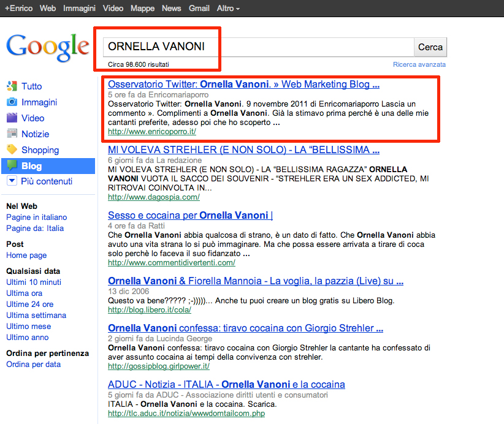
Task: Open Ricerca avanzata link
Action: (x=419, y=64)
